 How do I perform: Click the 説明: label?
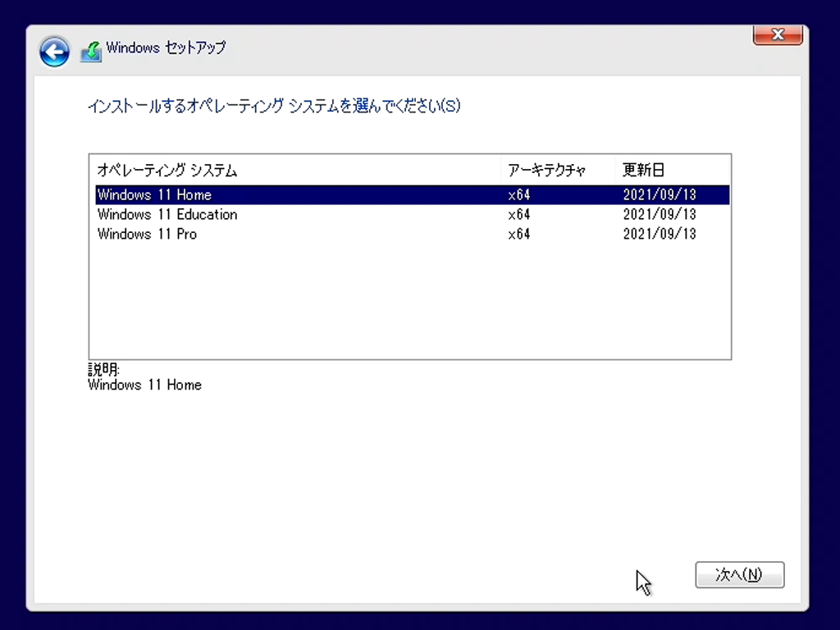point(104,369)
